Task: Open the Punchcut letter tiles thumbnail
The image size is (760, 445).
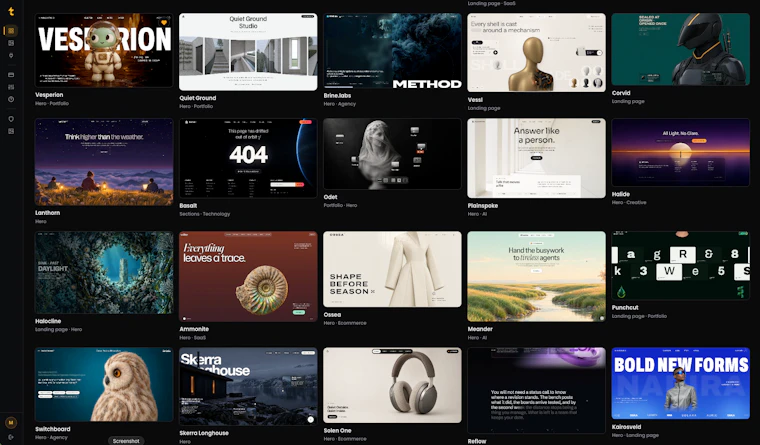Action: pos(681,265)
